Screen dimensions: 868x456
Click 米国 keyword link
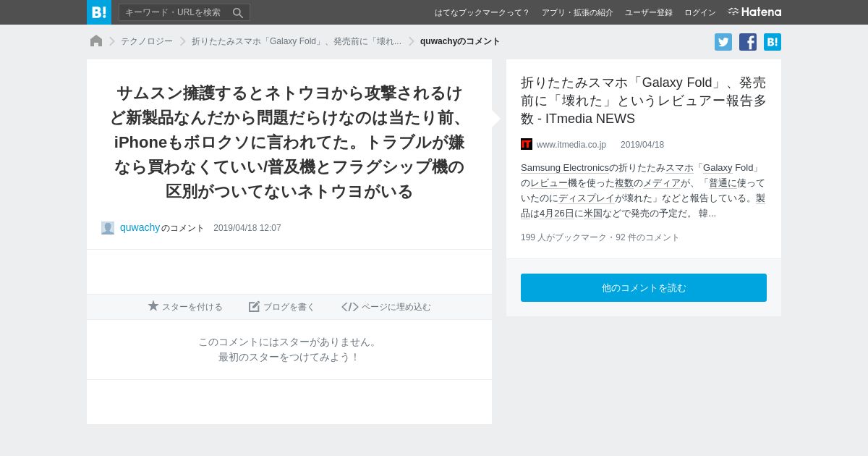pyautogui.click(x=593, y=214)
